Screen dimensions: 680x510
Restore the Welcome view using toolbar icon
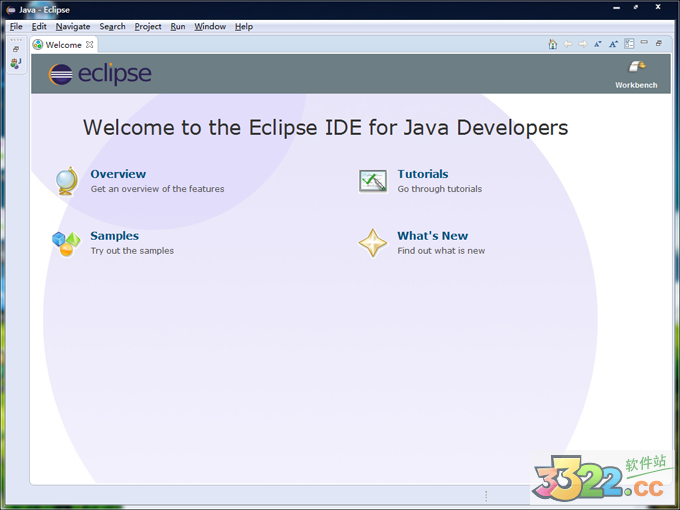[659, 43]
